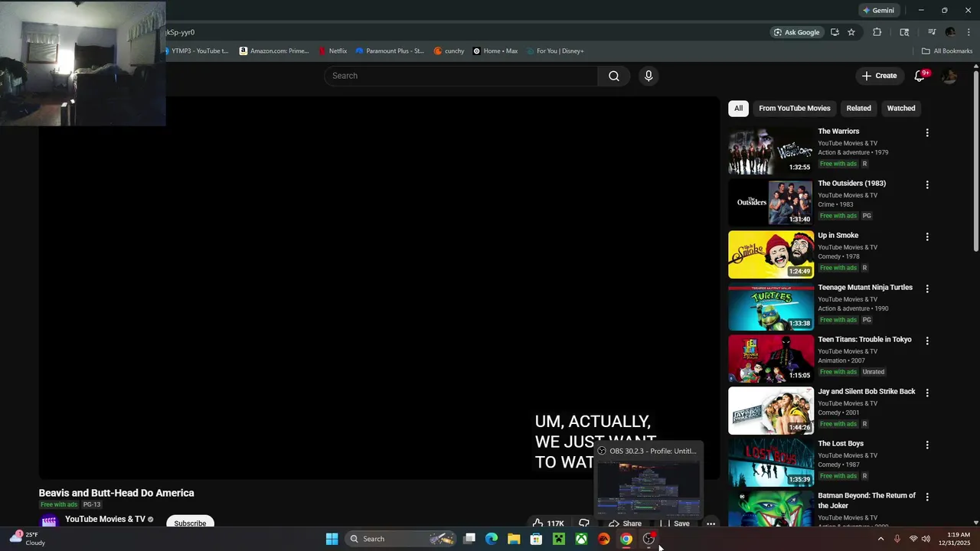Open options for Teen Titans: Trouble in Tokyo
Screen dimensions: 980x551
(x=927, y=341)
